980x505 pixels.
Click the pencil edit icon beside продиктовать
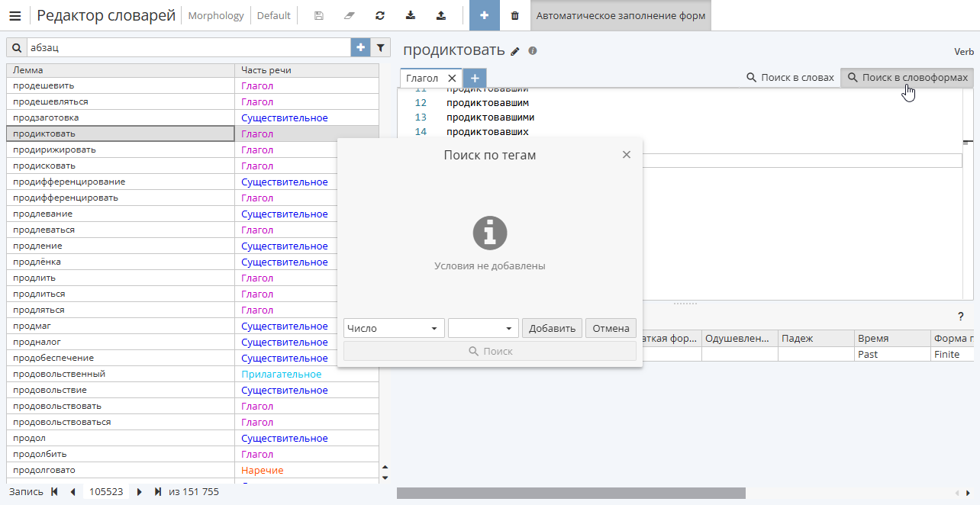515,51
